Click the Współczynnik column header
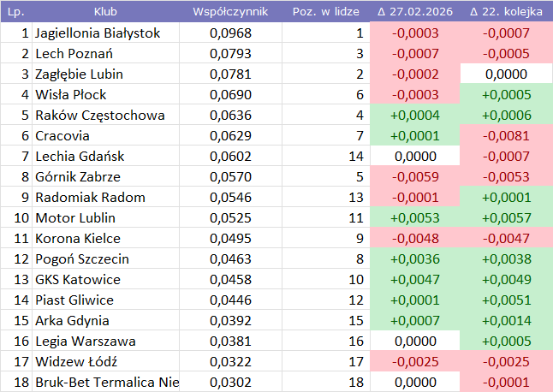The width and height of the screenshot is (553, 392). point(230,12)
